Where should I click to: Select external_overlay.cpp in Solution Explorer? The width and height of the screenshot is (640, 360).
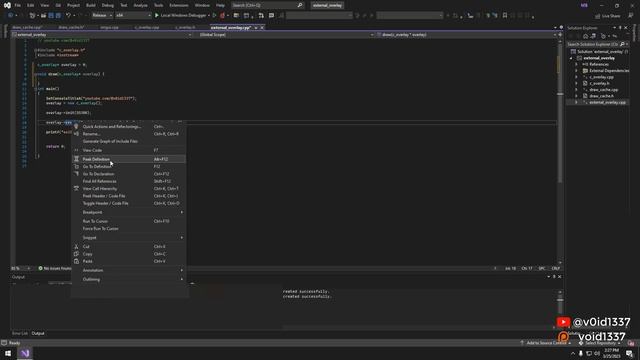point(607,102)
